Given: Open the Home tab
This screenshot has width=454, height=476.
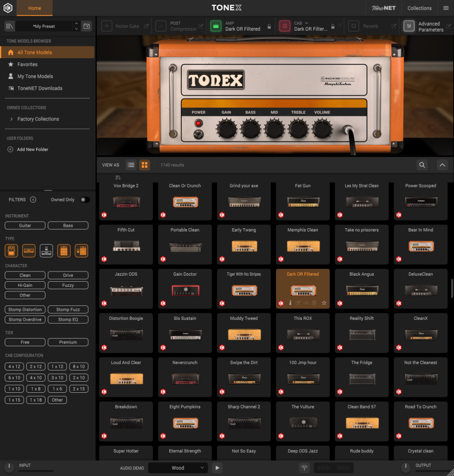Looking at the screenshot, I should coord(34,8).
